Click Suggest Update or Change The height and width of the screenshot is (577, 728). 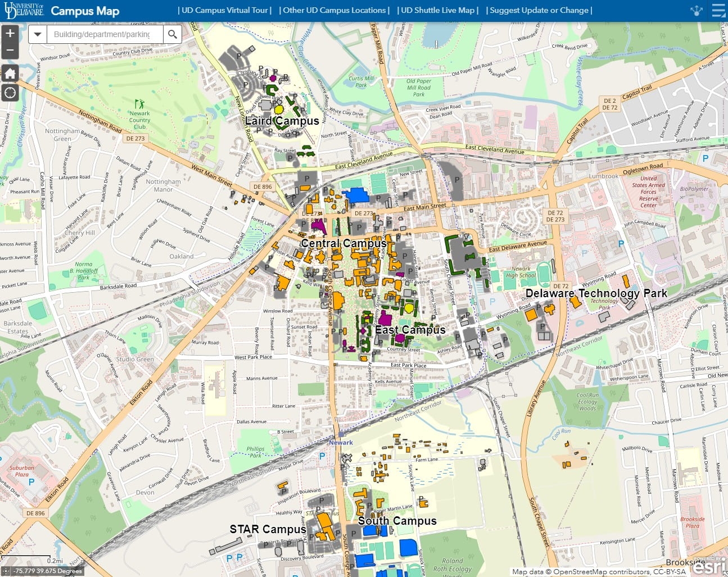click(539, 10)
